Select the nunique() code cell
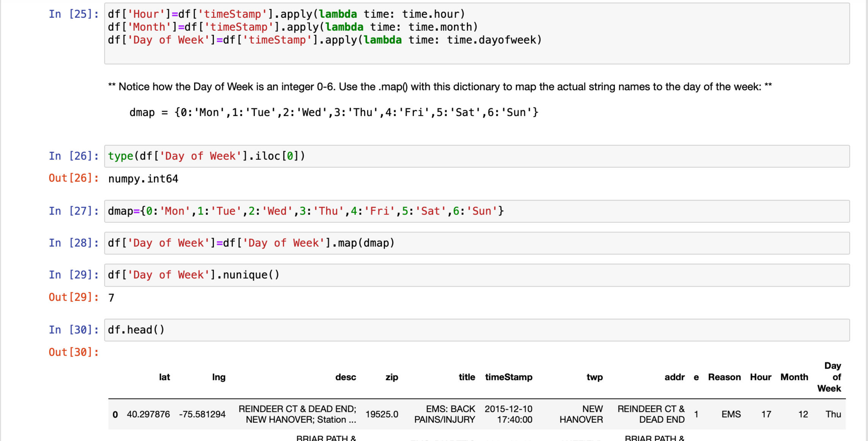The width and height of the screenshot is (868, 441). click(476, 275)
